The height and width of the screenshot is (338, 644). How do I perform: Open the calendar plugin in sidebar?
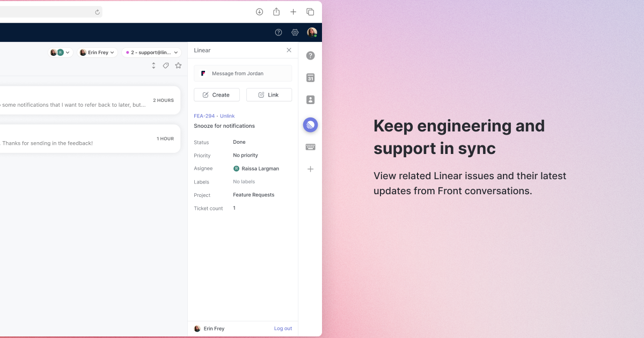[x=310, y=78]
